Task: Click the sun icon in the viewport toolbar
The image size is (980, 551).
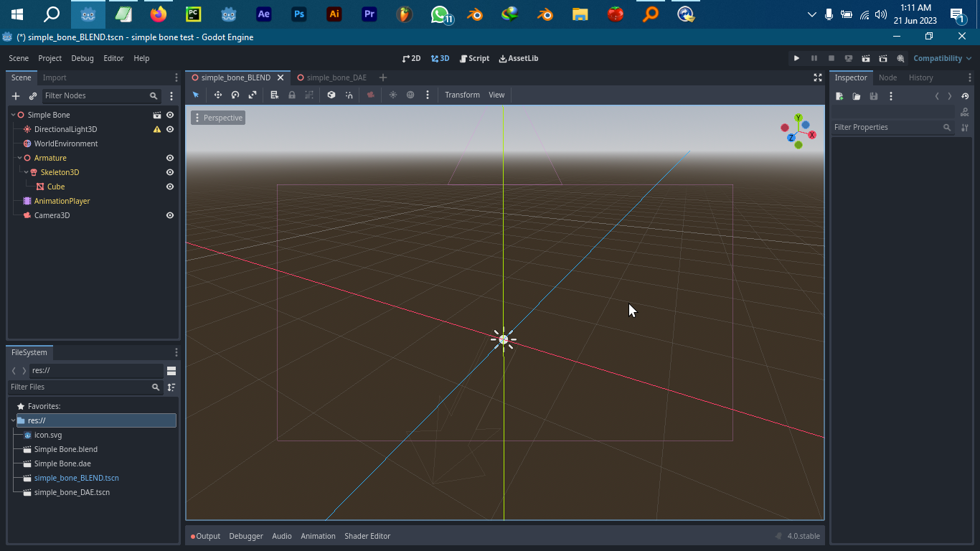Action: point(393,94)
